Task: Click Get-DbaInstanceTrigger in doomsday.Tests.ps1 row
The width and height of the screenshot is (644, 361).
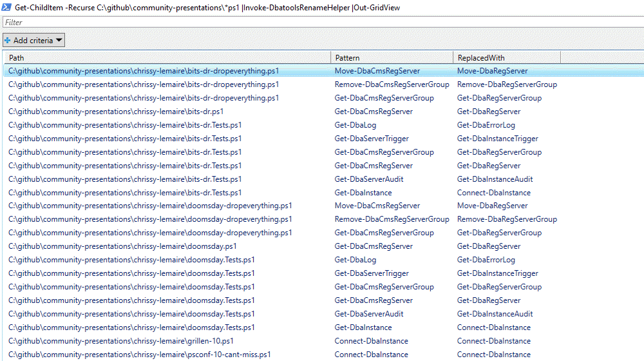Action: pos(498,273)
